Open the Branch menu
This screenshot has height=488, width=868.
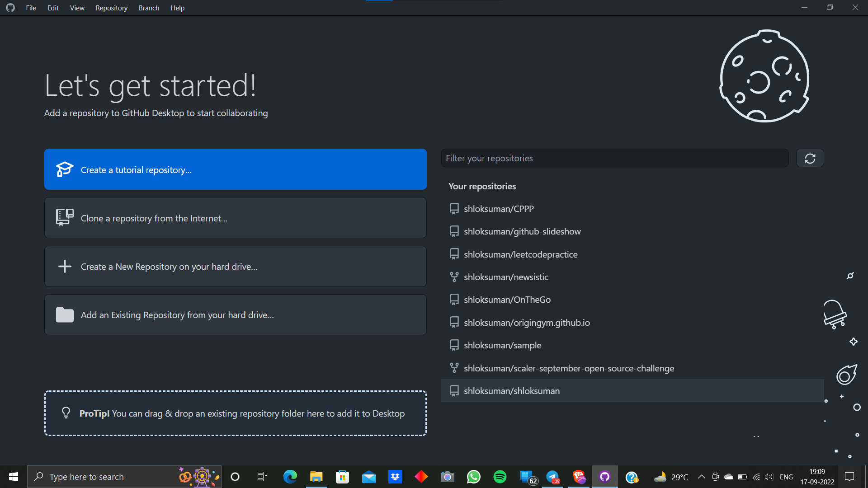tap(149, 8)
